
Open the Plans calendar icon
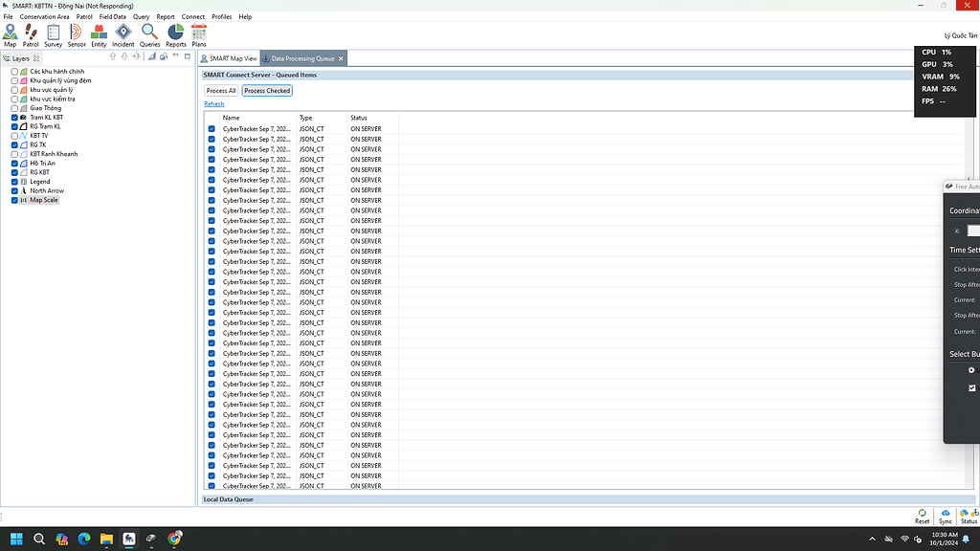(x=198, y=33)
